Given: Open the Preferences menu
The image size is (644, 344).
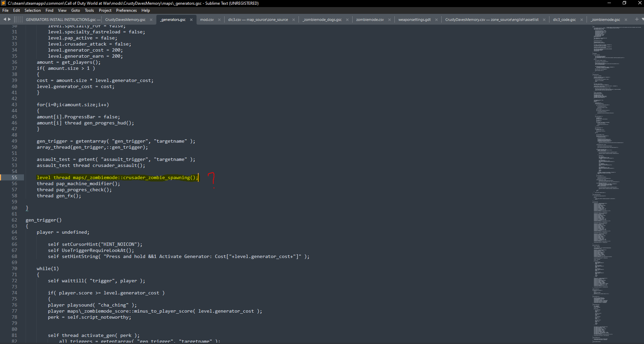Looking at the screenshot, I should [x=126, y=10].
